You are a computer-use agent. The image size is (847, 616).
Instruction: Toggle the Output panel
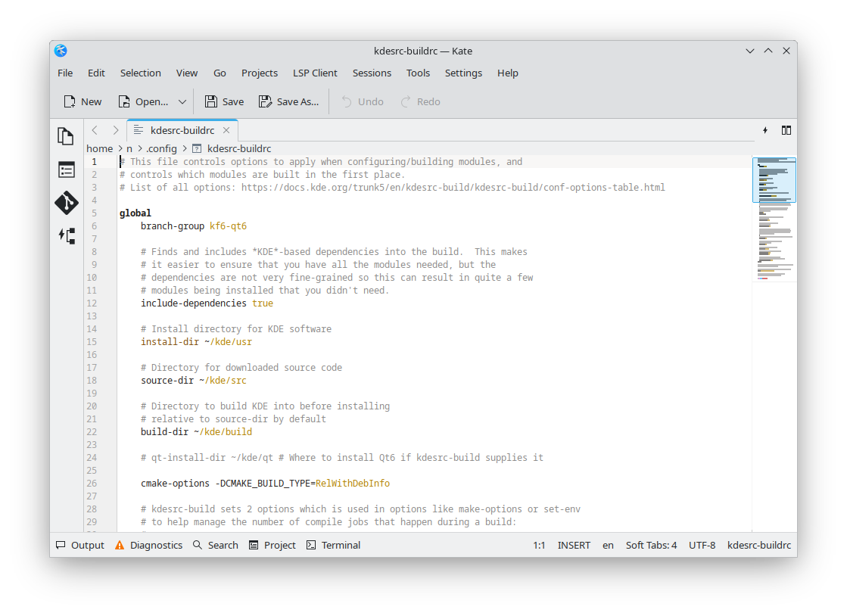[x=80, y=545]
